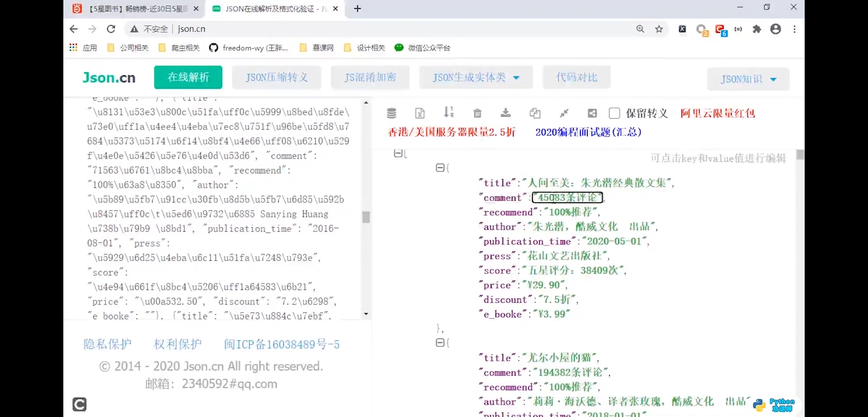The image size is (868, 417).
Task: Click the trash bin clear icon
Action: [x=478, y=113]
